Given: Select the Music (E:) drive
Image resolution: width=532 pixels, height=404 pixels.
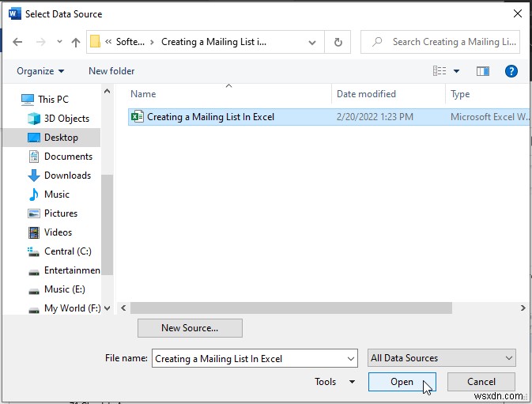Looking at the screenshot, I should pyautogui.click(x=56, y=289).
